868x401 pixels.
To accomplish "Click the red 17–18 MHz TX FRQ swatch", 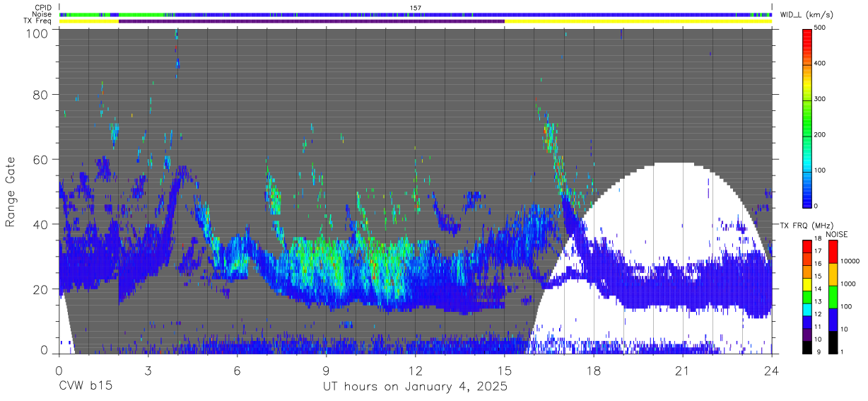I will 807,246.
